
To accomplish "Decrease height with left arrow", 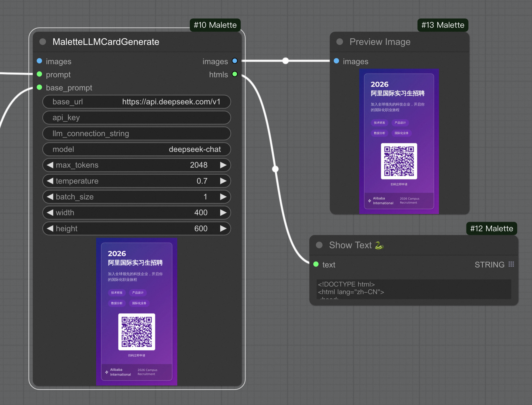I will (x=50, y=229).
